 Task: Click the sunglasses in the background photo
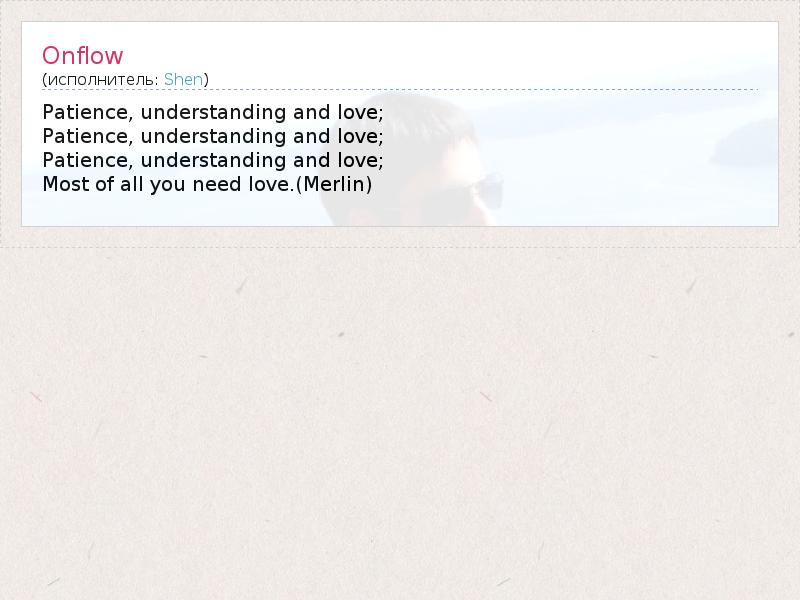(x=480, y=191)
